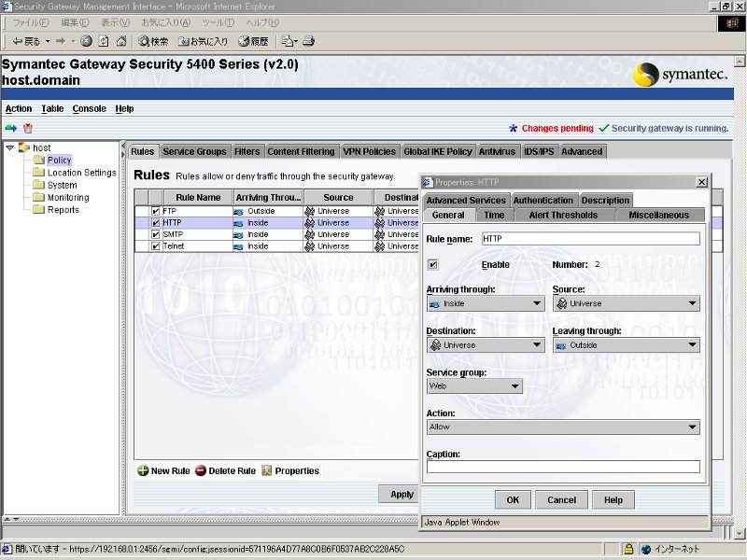Image resolution: width=747 pixels, height=560 pixels.
Task: Click the Reports folder icon
Action: point(38,209)
